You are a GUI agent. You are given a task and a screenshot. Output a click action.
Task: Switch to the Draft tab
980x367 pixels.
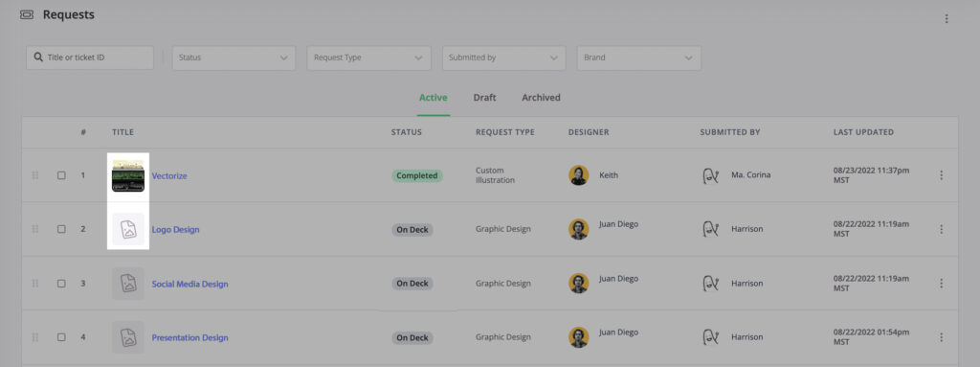click(x=484, y=98)
